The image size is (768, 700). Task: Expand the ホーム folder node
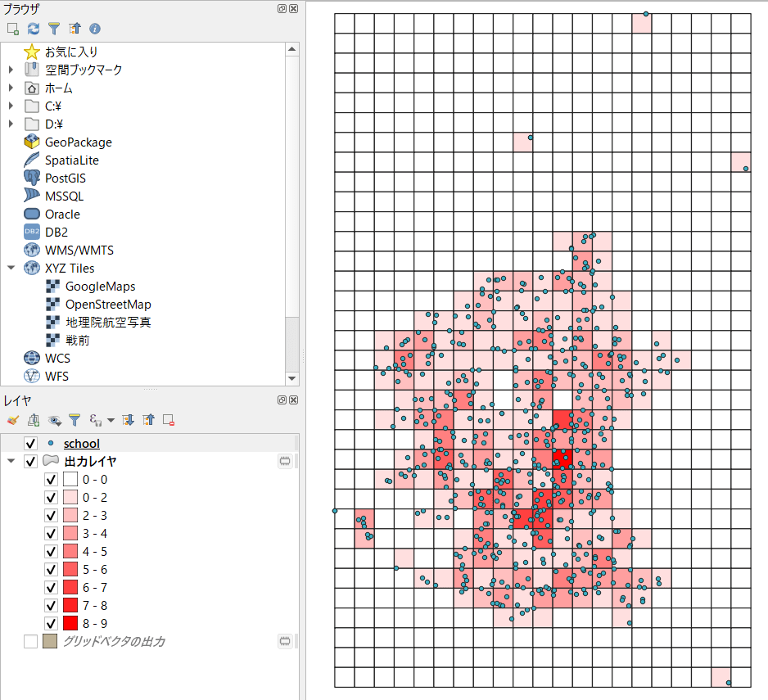click(x=11, y=88)
